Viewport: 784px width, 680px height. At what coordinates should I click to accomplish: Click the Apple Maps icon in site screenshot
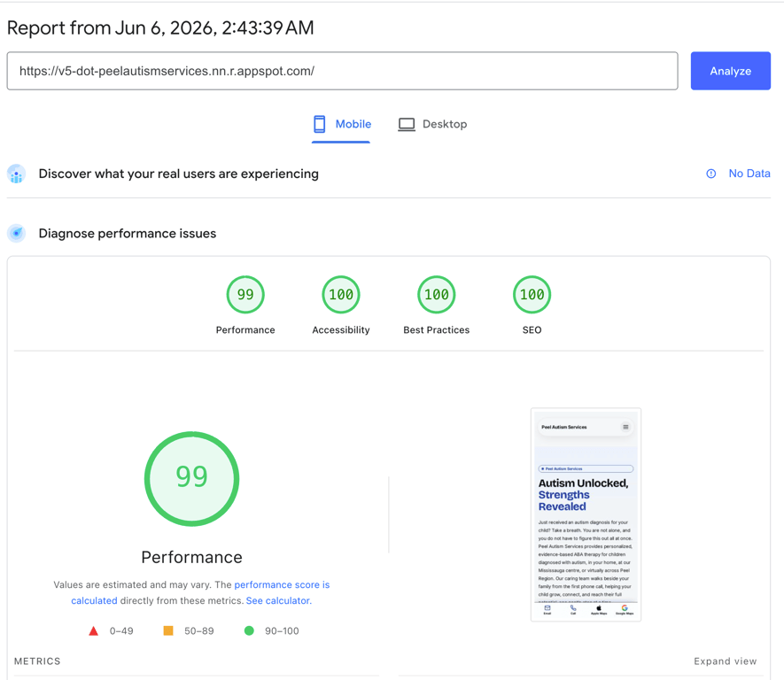click(599, 609)
